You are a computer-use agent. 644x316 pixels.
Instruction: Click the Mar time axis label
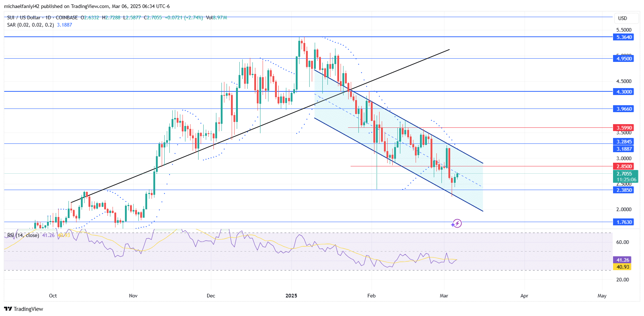pyautogui.click(x=444, y=296)
